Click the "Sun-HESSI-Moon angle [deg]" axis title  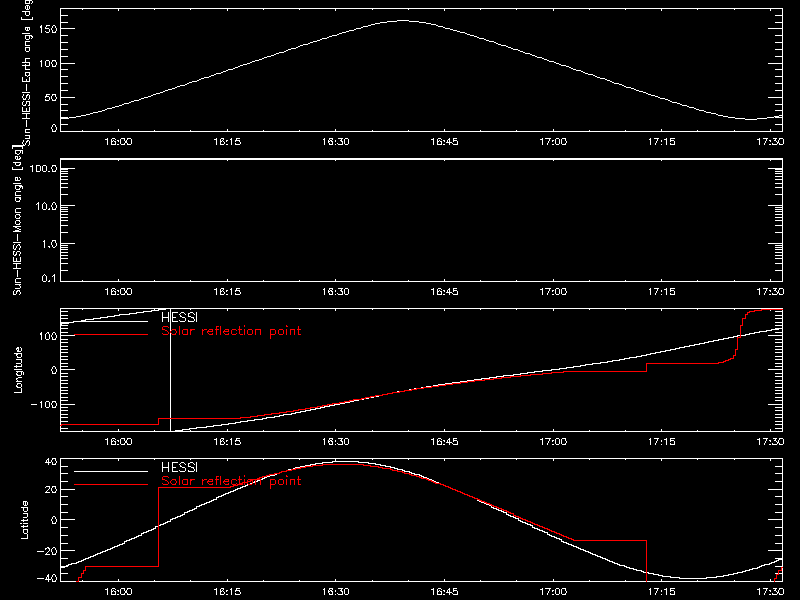pos(17,220)
